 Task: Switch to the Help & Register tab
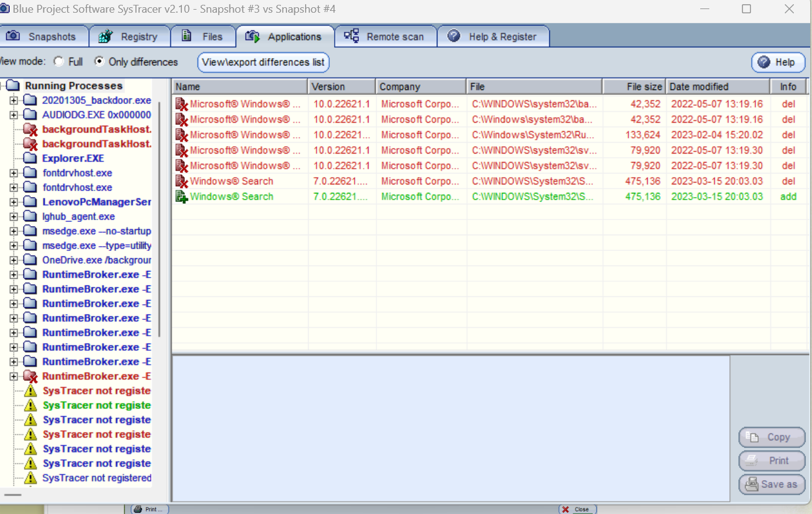(493, 36)
